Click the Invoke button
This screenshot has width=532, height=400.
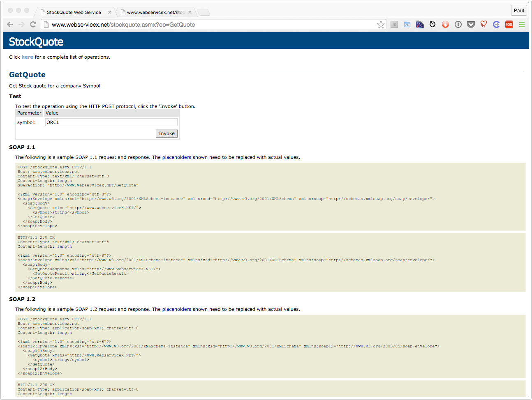167,133
